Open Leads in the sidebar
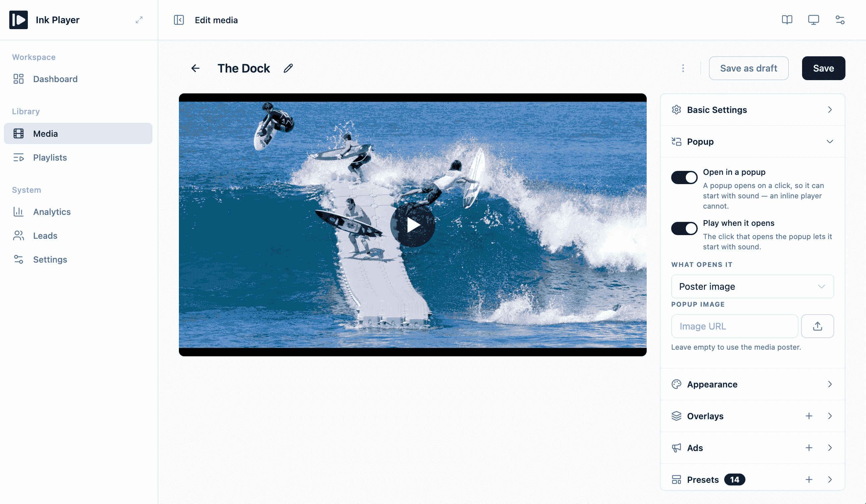866x504 pixels. pos(78,236)
